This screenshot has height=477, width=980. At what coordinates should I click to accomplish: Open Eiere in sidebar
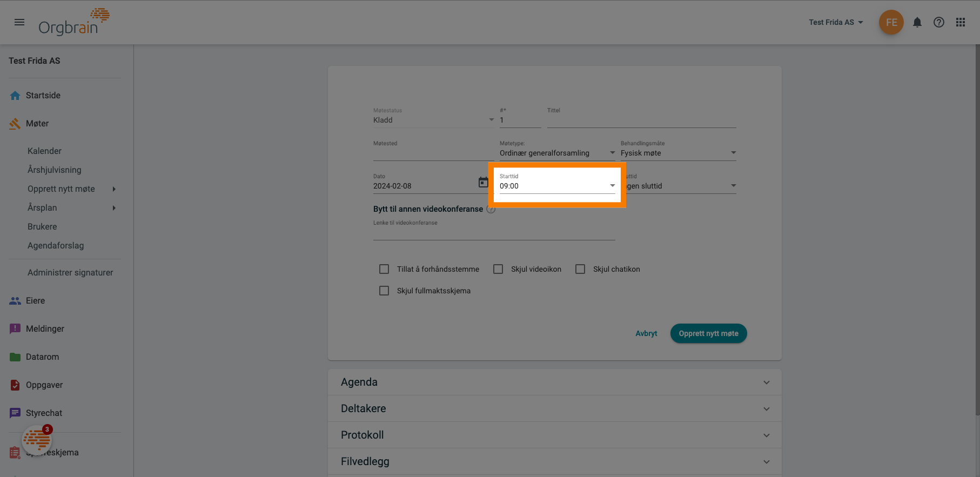(36, 301)
